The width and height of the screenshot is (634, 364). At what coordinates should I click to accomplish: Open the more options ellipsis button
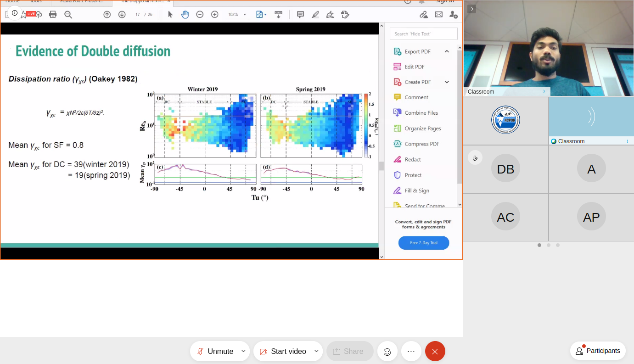coord(411,351)
